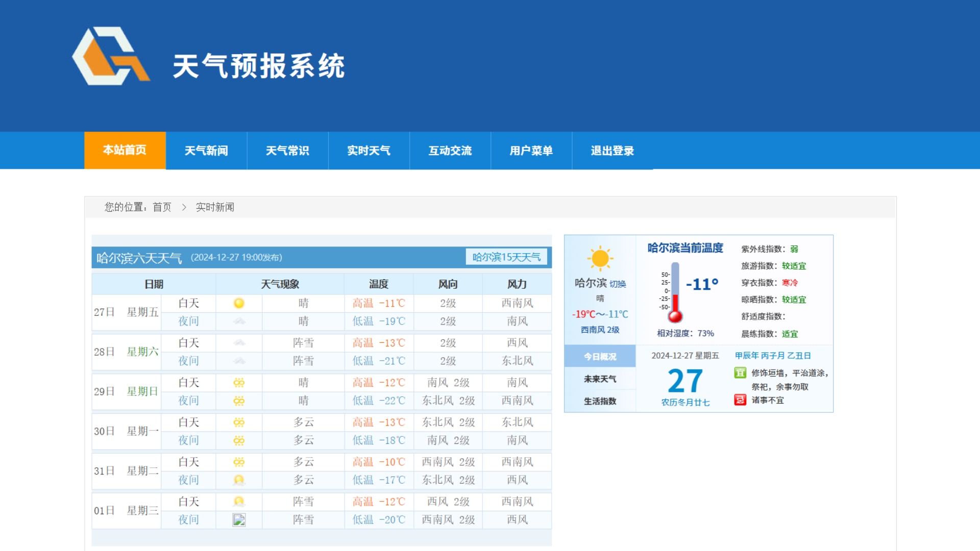Click 西南风 2级 wind text in widget

pyautogui.click(x=600, y=330)
